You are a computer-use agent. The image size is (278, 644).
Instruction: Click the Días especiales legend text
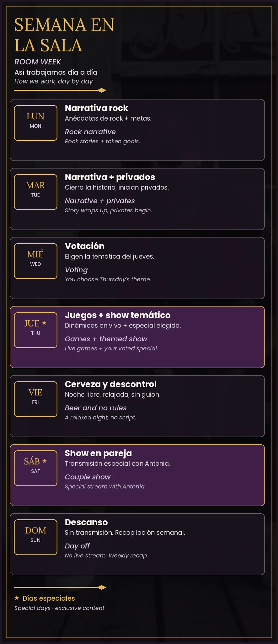coord(49,598)
